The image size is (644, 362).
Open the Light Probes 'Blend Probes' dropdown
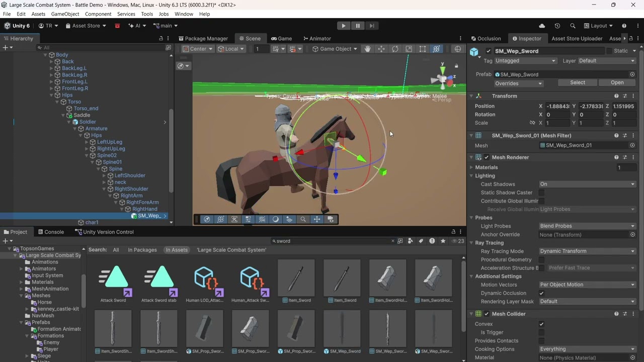(x=587, y=226)
